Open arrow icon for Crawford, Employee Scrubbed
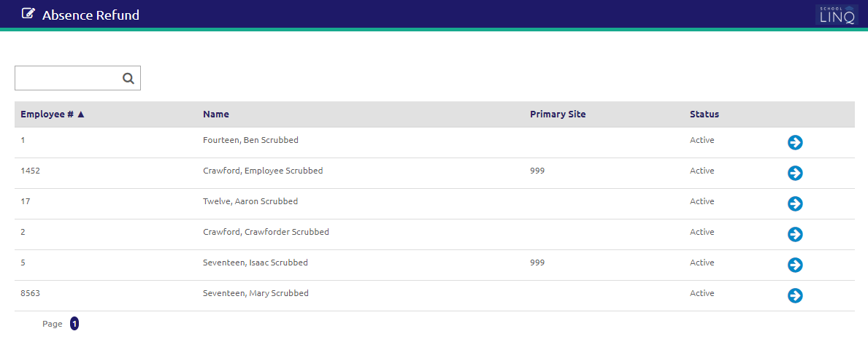Image resolution: width=868 pixels, height=342 pixels. click(795, 174)
